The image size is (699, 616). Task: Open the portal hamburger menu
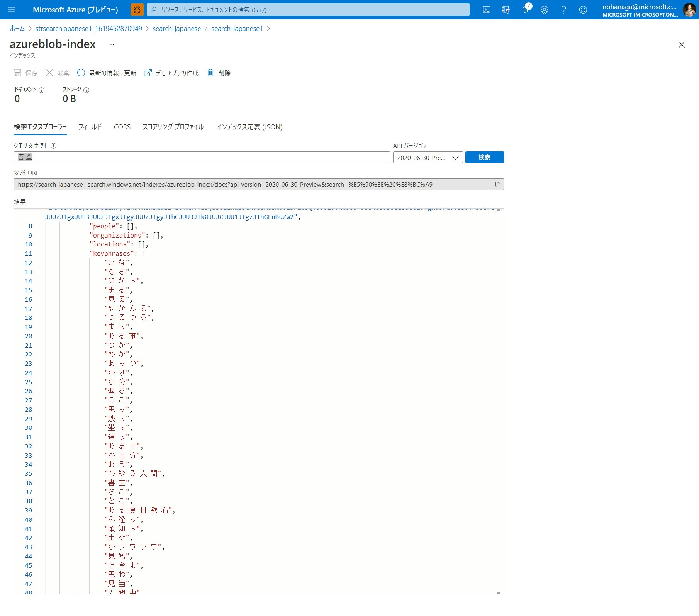click(x=12, y=10)
